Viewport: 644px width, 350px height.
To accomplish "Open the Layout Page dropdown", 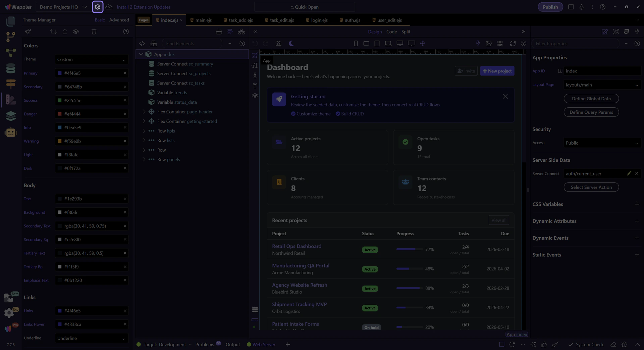I will pyautogui.click(x=602, y=85).
